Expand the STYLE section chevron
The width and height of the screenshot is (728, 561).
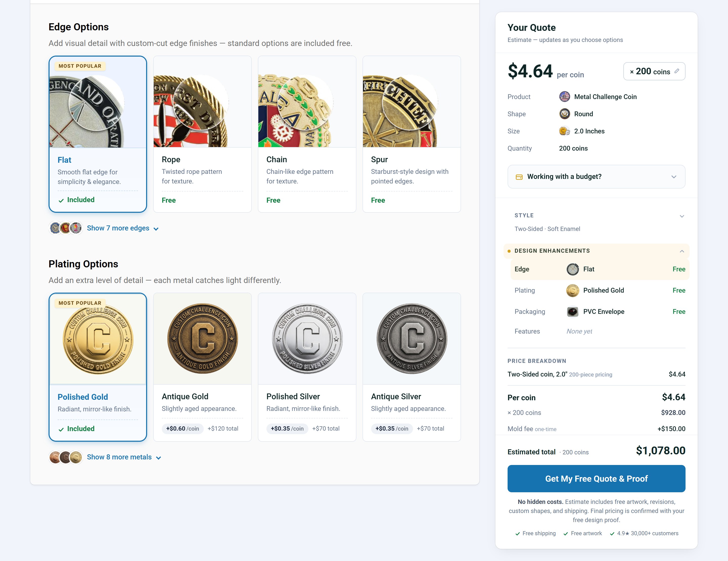[x=682, y=216]
